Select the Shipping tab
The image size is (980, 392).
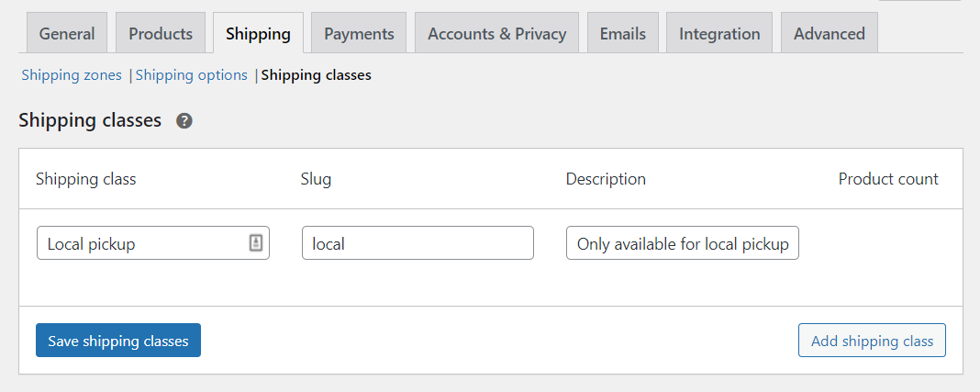[x=258, y=34]
